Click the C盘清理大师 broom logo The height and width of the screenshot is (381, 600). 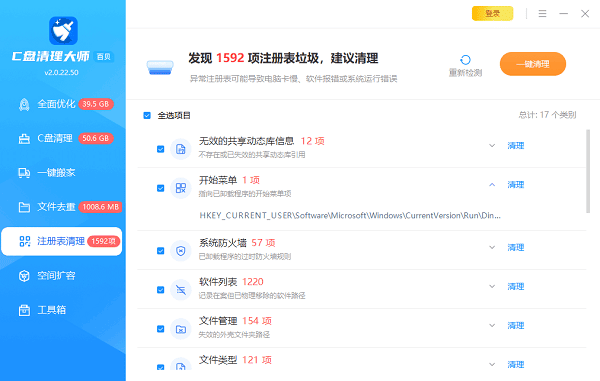tap(63, 31)
